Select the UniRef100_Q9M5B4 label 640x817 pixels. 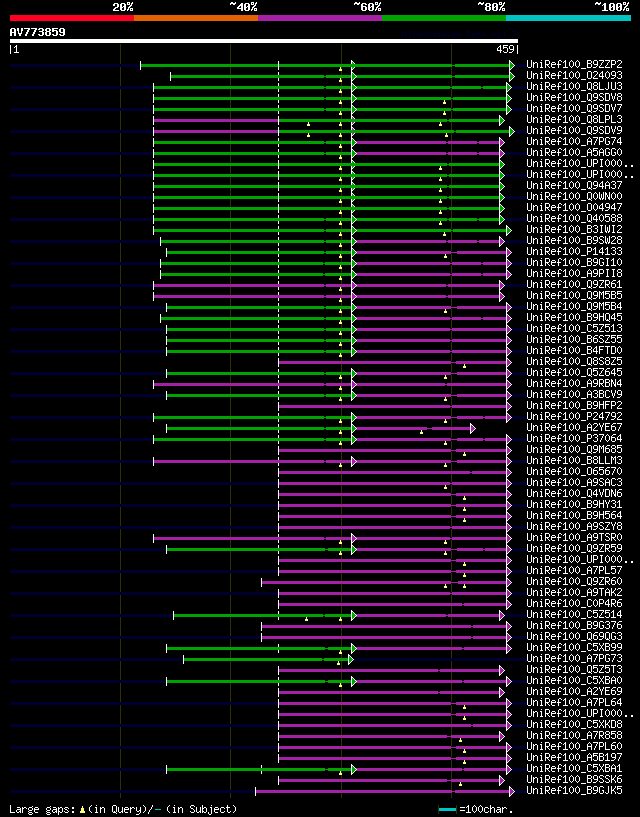pos(574,306)
